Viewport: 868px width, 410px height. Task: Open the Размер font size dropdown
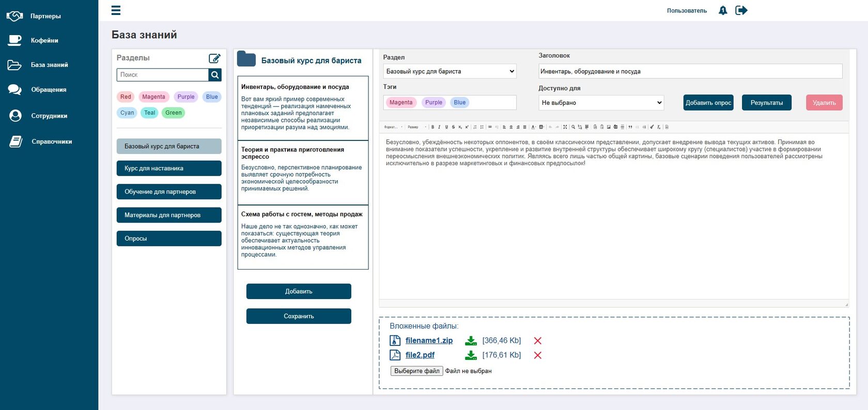pyautogui.click(x=417, y=127)
